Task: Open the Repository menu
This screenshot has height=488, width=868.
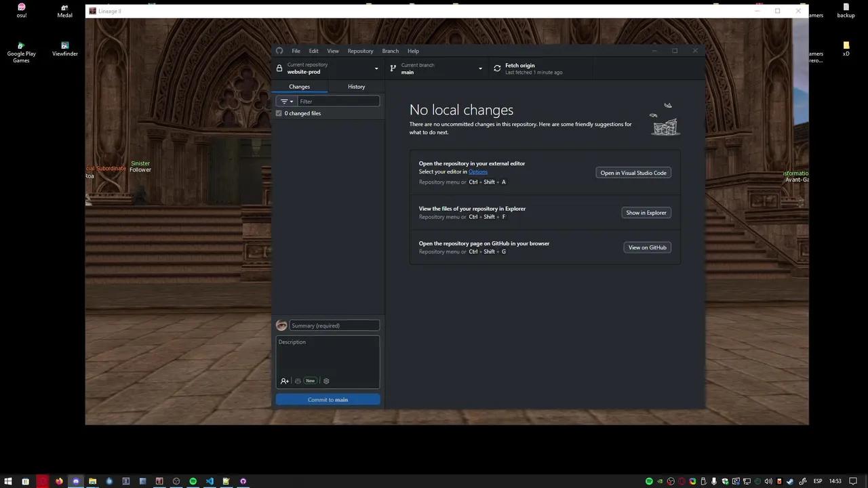Action: coord(360,51)
